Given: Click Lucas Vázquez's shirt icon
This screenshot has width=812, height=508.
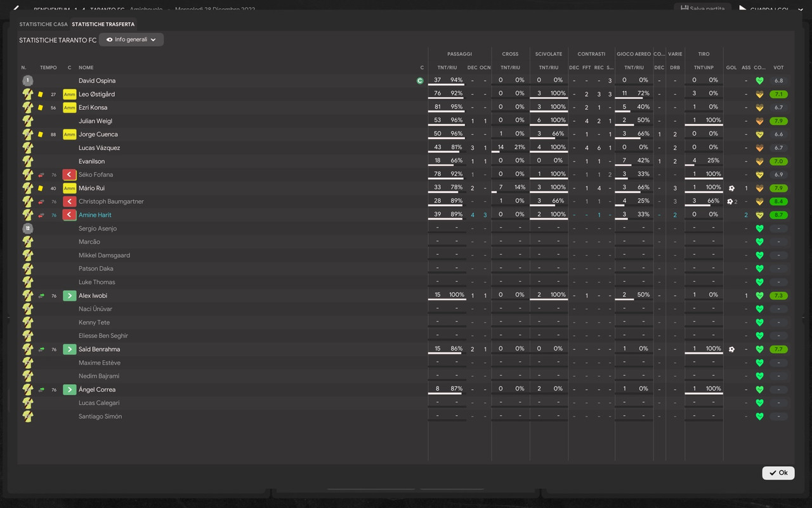Looking at the screenshot, I should pos(27,148).
